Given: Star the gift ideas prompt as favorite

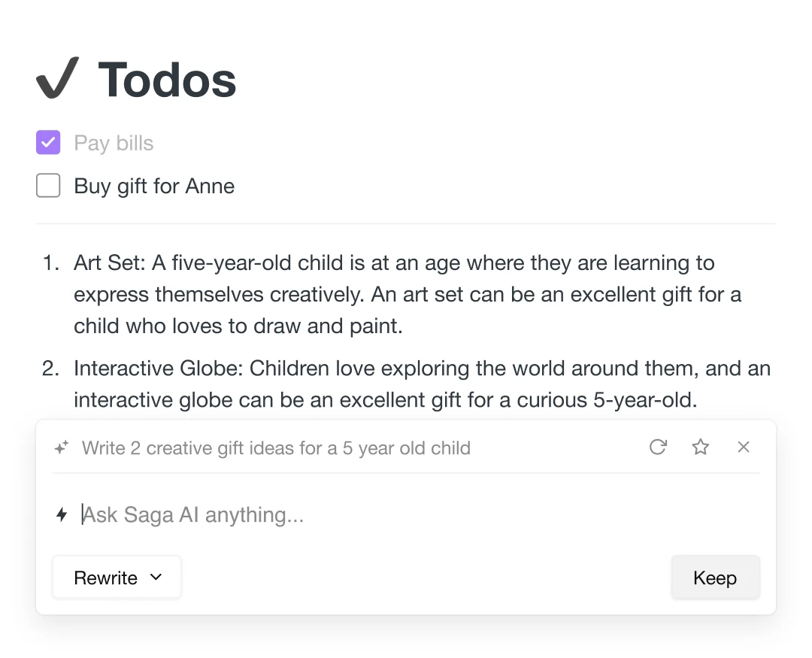Looking at the screenshot, I should tap(700, 447).
